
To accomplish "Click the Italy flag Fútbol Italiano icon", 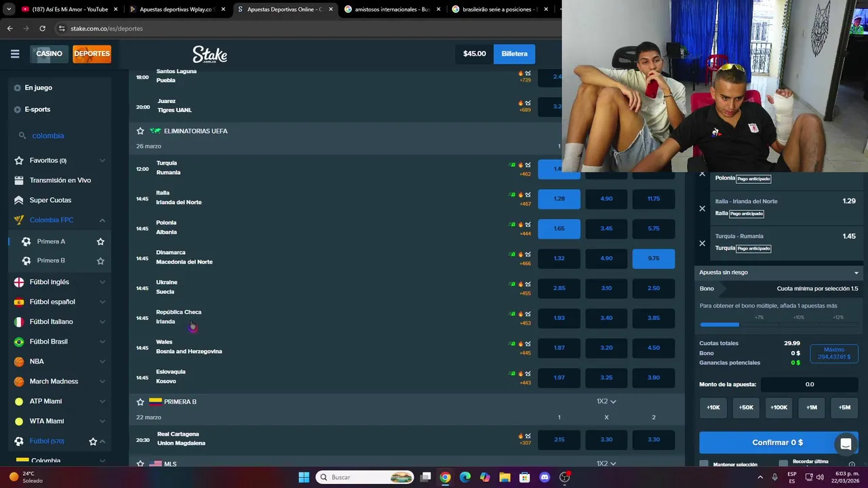I will 19,322.
